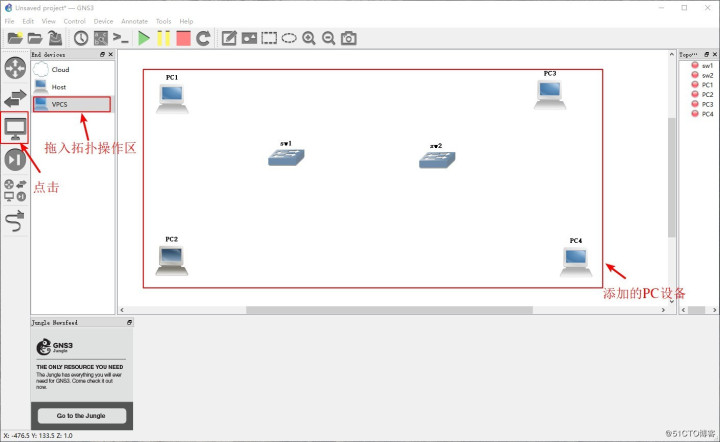Start all devices with green play
This screenshot has height=442, width=720.
click(x=144, y=38)
